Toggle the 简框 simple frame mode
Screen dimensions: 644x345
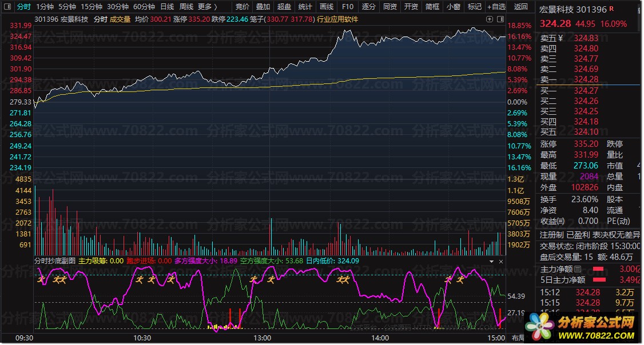coord(432,6)
